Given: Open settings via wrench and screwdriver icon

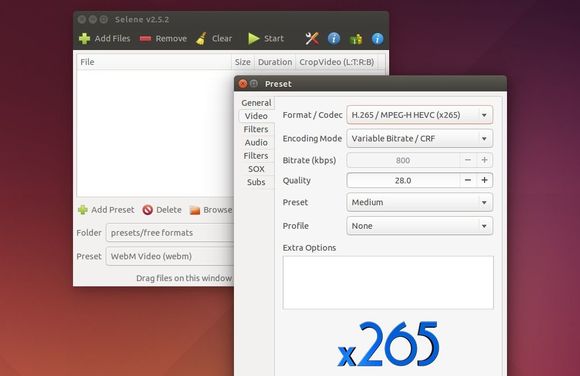Looking at the screenshot, I should (x=312, y=38).
